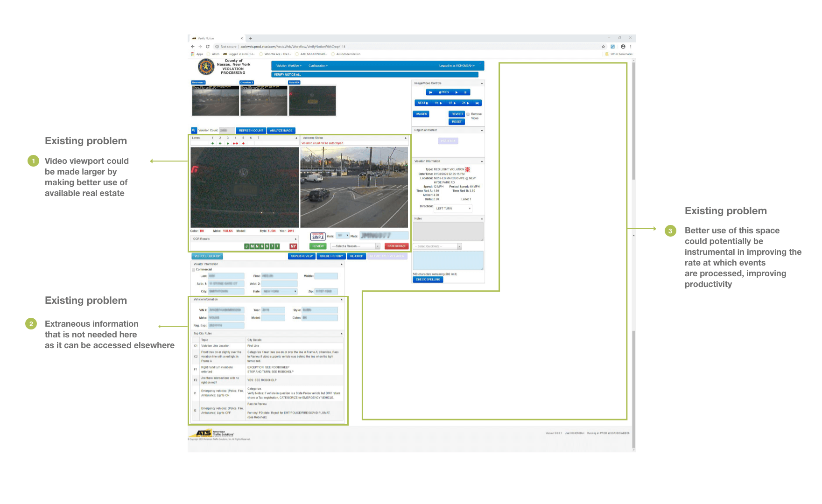The height and width of the screenshot is (504, 822).
Task: Close the Verify Notice tab
Action: [x=242, y=38]
